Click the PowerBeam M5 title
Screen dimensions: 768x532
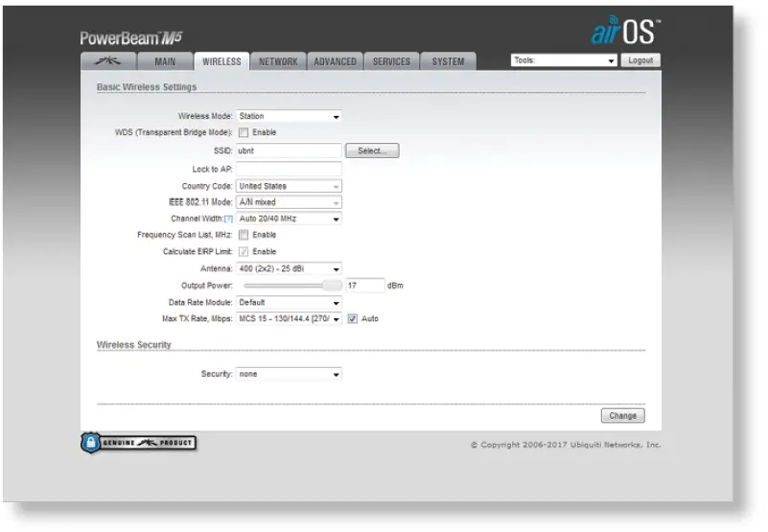[131, 37]
